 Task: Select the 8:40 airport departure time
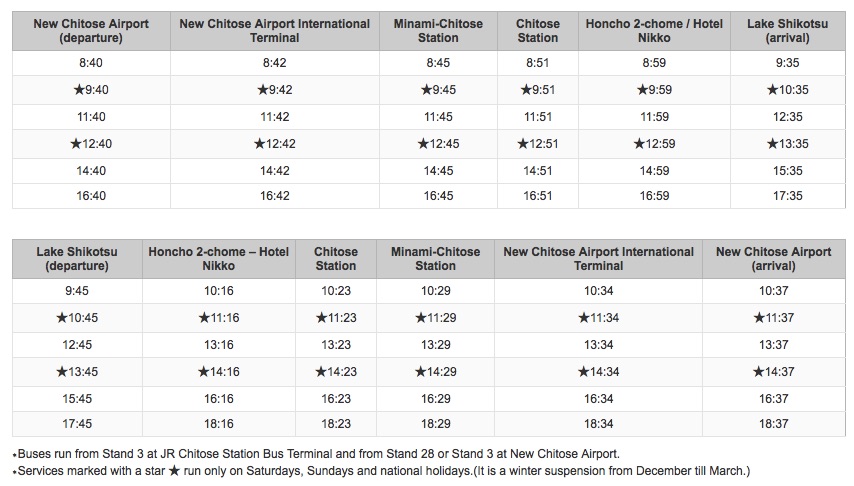pos(91,63)
